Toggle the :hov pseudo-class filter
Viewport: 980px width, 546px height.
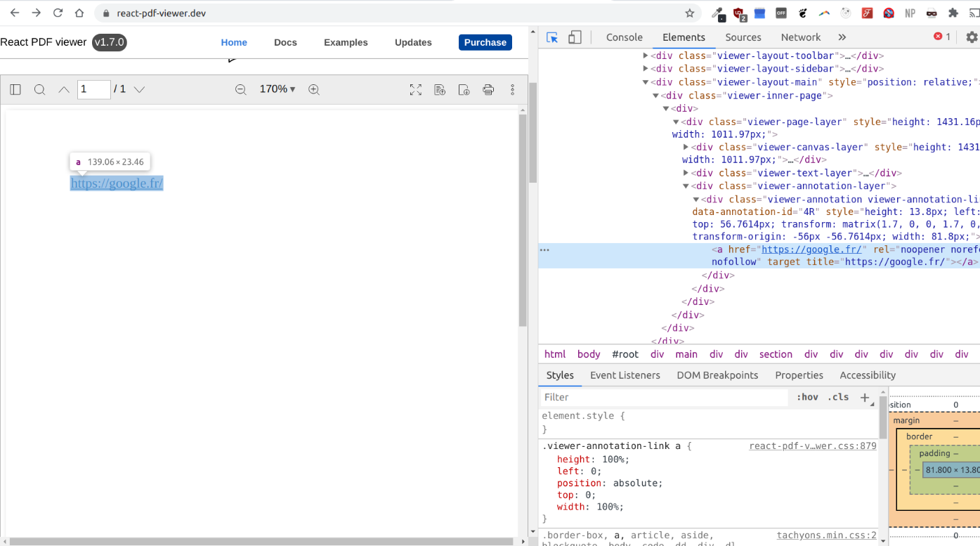pos(806,397)
